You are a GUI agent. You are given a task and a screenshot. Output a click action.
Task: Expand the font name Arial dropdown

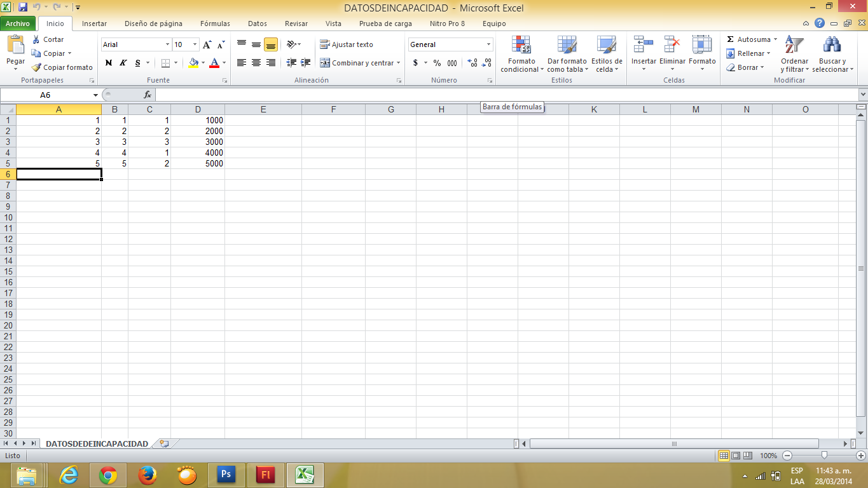168,44
